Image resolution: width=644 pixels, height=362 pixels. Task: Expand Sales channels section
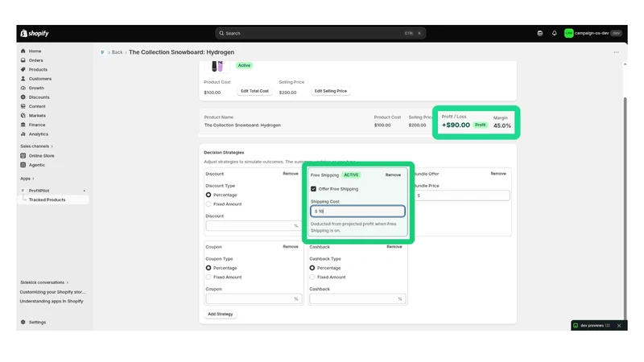coord(36,146)
